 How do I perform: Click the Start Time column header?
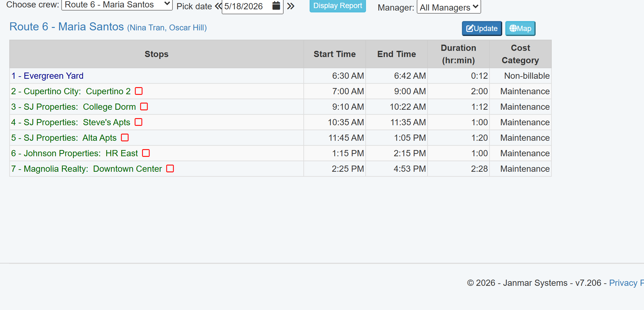click(x=335, y=54)
